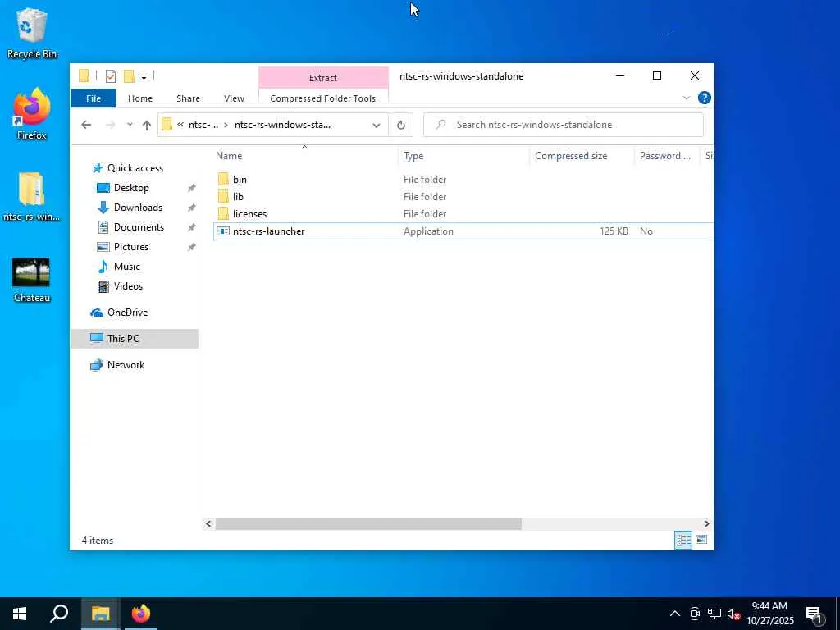Open the Customize Quick Access Toolbar dropdown

tap(144, 76)
